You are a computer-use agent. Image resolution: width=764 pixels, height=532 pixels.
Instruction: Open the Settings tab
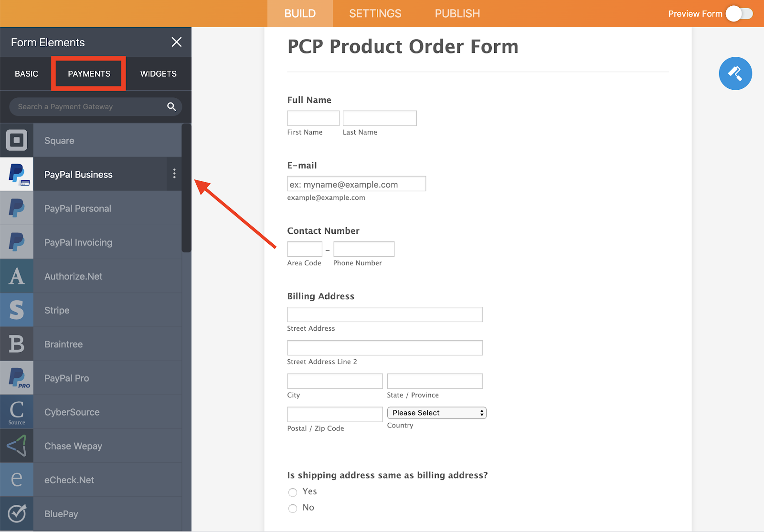(375, 14)
